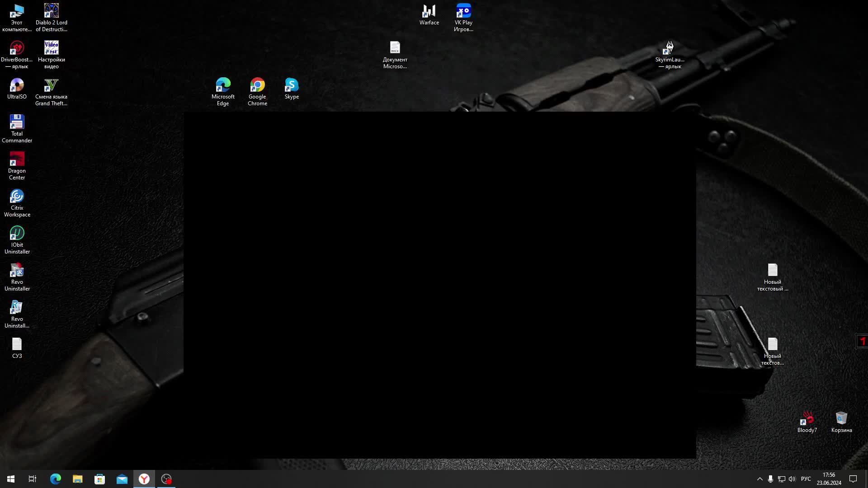
Task: Open Microsoft Store from the taskbar
Action: pos(99,479)
